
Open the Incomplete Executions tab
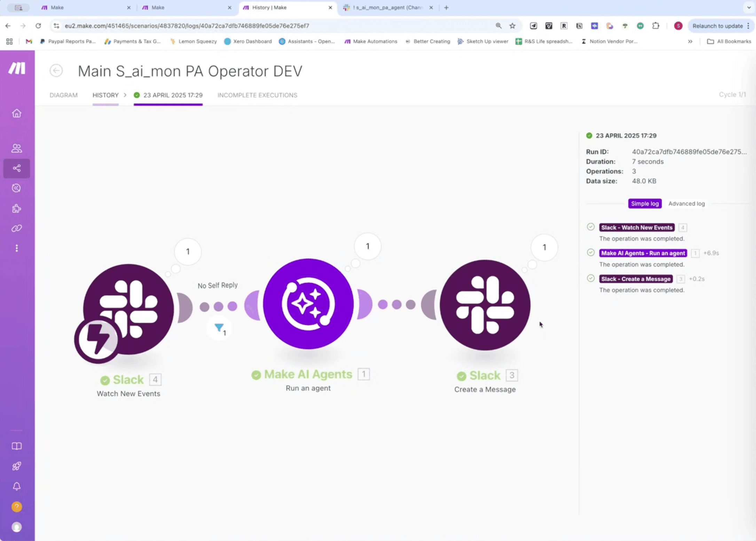[257, 95]
